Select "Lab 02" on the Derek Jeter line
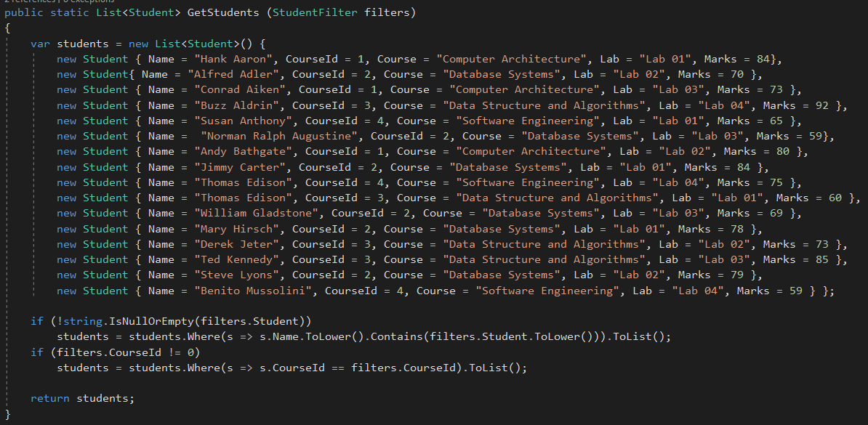Viewport: 868px width, 425px height. (724, 244)
